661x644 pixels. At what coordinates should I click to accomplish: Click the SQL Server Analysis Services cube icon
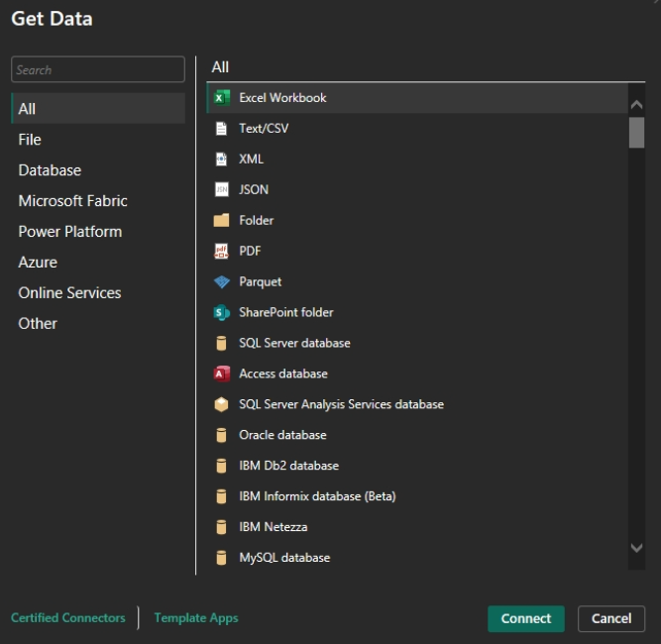221,404
